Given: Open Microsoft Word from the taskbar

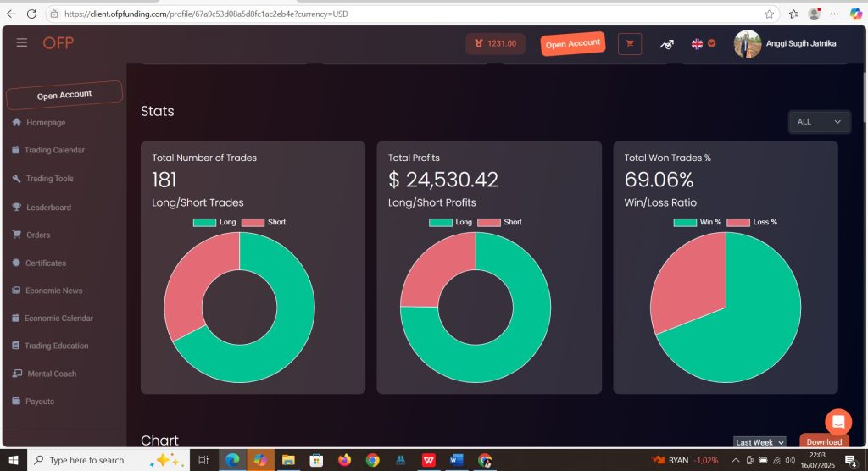Looking at the screenshot, I should (457, 460).
